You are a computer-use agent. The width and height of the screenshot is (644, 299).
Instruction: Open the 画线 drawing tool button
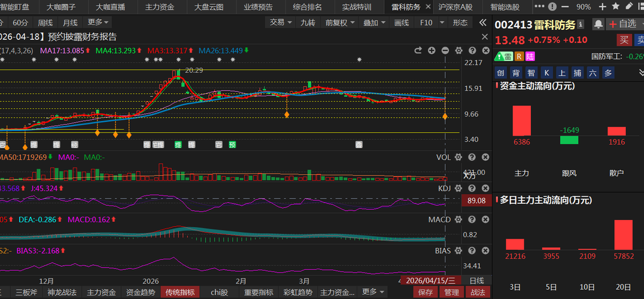tap(402, 23)
